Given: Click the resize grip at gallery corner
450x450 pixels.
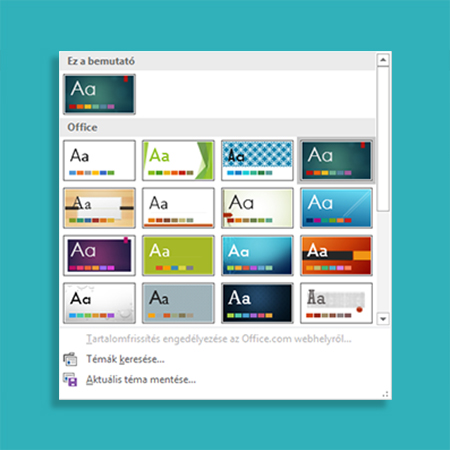Looking at the screenshot, I should click(x=385, y=394).
